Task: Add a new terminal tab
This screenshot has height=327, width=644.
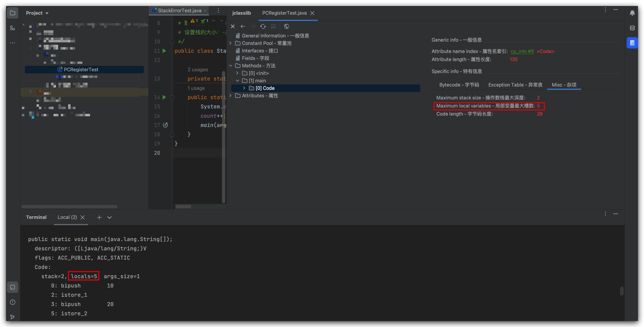Action: point(99,217)
